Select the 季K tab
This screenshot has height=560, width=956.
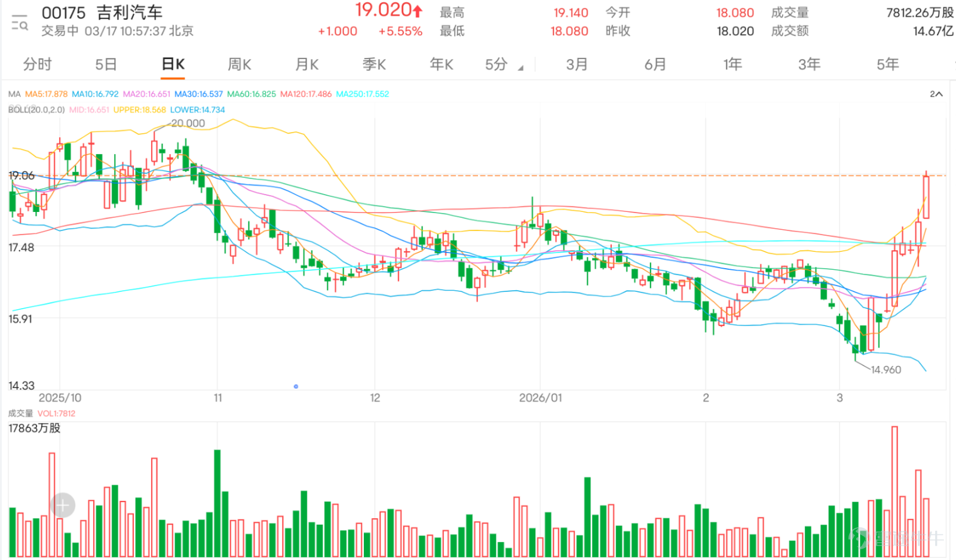(x=374, y=64)
